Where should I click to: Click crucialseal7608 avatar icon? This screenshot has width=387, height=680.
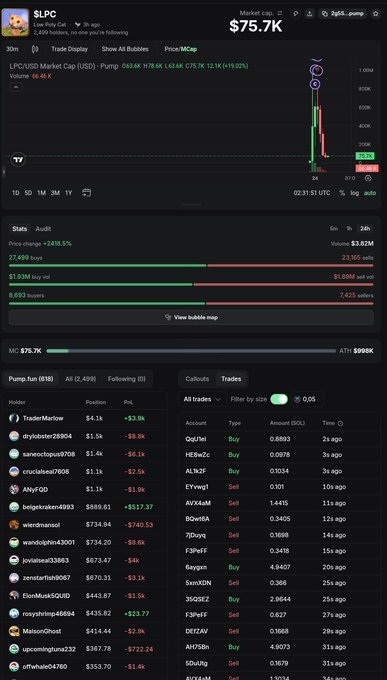point(14,471)
